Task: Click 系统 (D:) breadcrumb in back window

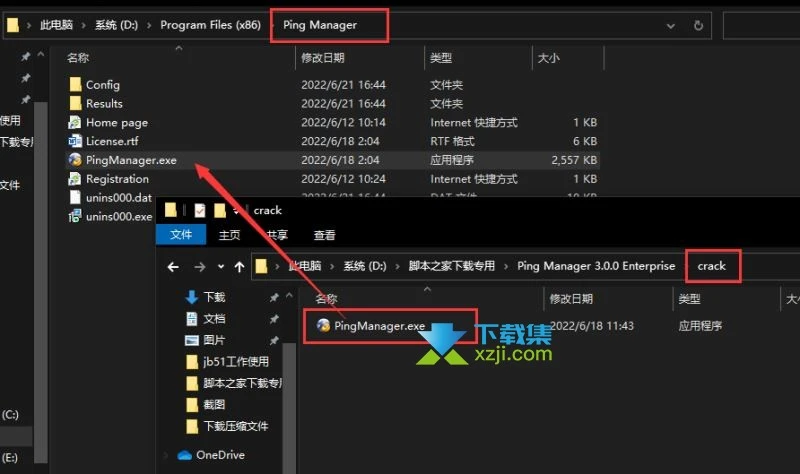Action: (116, 25)
